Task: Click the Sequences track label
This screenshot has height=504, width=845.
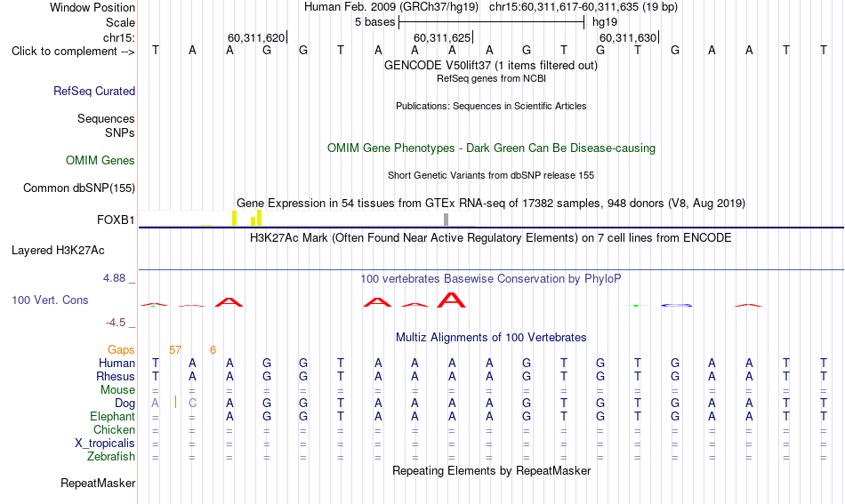Action: click(x=106, y=118)
